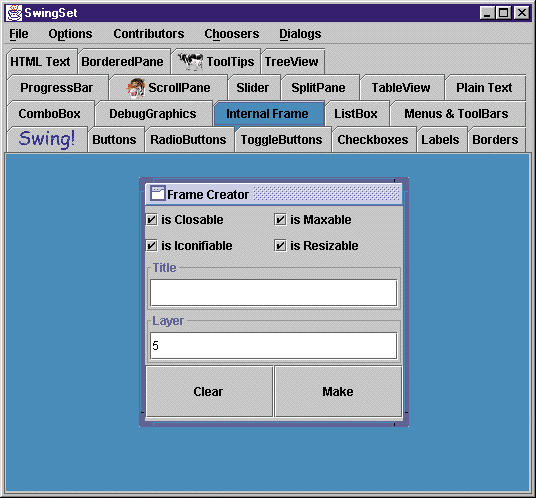Maximize the SwingSet window

coord(504,13)
